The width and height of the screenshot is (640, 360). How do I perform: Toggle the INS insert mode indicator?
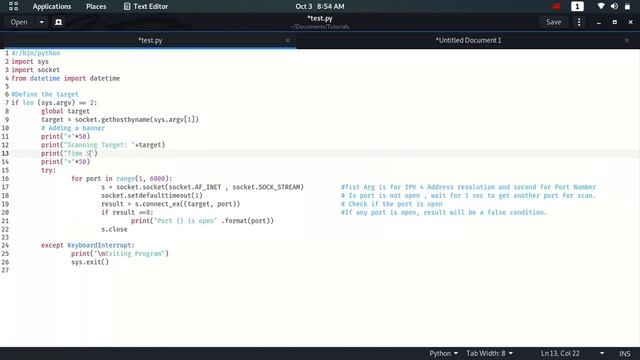[624, 353]
